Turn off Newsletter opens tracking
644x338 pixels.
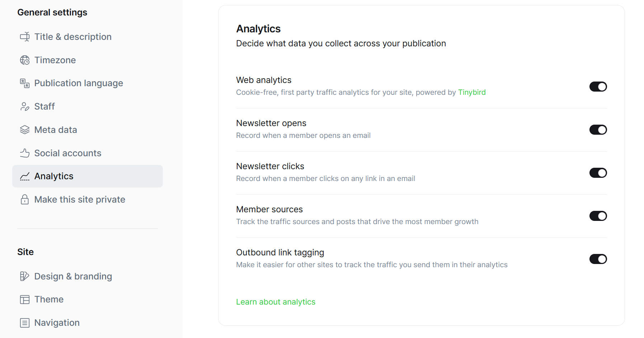[598, 130]
